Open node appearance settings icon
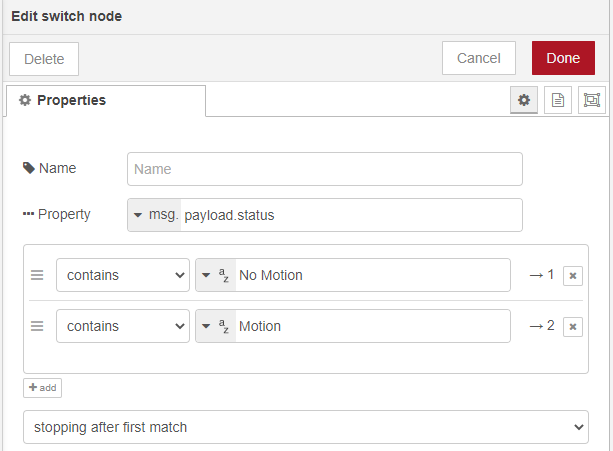This screenshot has height=451, width=613. (x=593, y=101)
